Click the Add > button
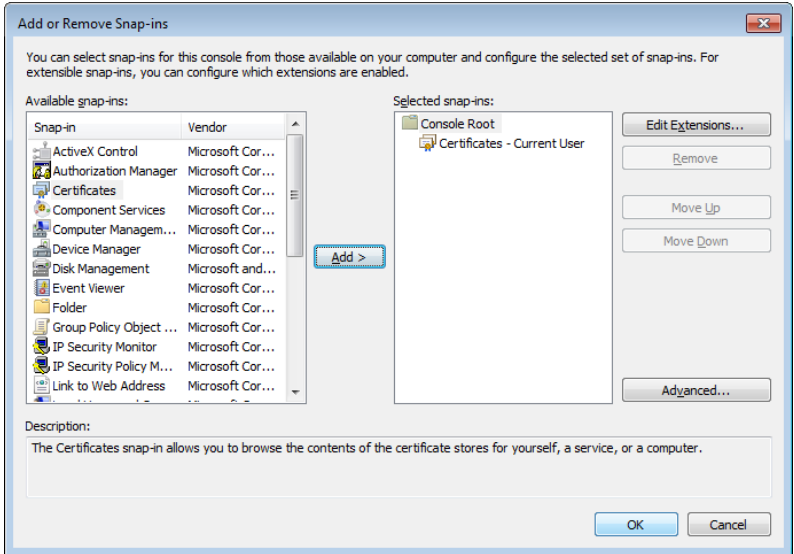 (x=349, y=257)
